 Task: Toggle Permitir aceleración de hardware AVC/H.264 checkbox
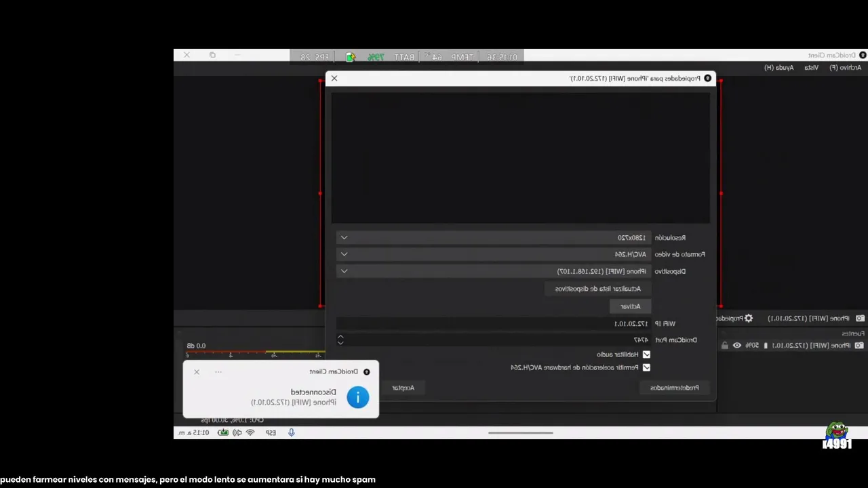[646, 367]
